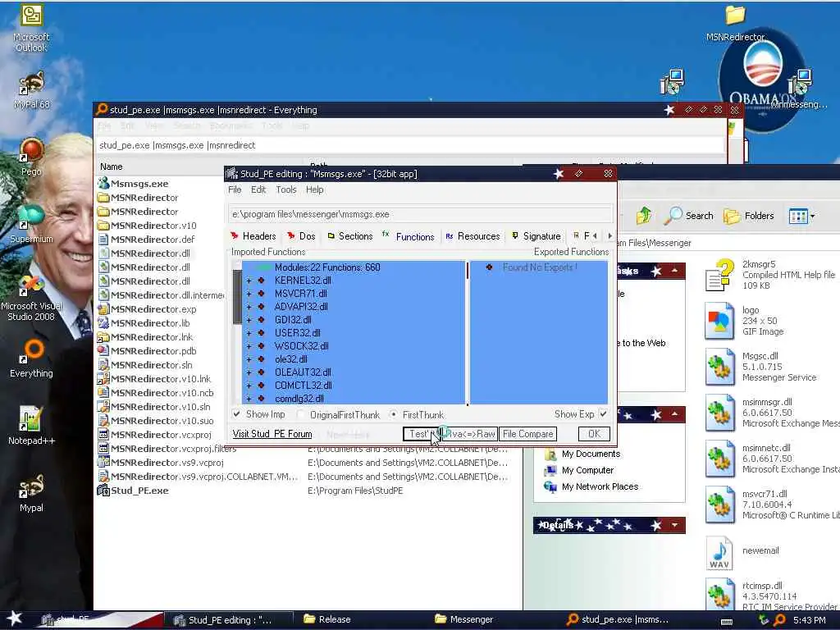The width and height of the screenshot is (840, 630).
Task: Click the Test button in Stud_PE
Action: (x=422, y=434)
